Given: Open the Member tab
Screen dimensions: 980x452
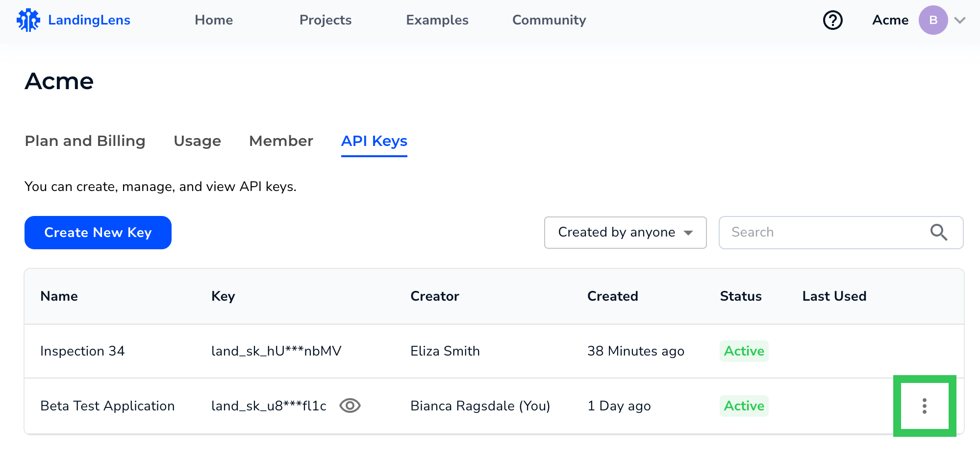Looking at the screenshot, I should point(281,141).
